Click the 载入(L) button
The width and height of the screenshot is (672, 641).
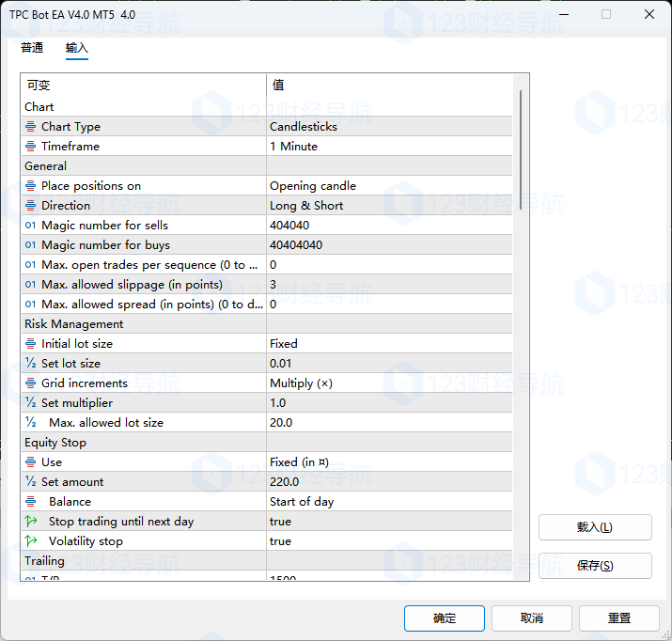point(595,527)
